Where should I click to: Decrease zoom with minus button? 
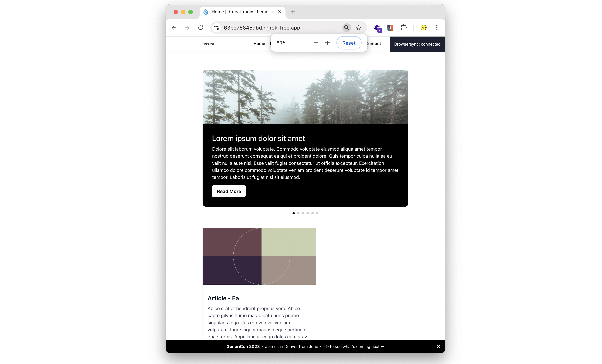pos(316,43)
